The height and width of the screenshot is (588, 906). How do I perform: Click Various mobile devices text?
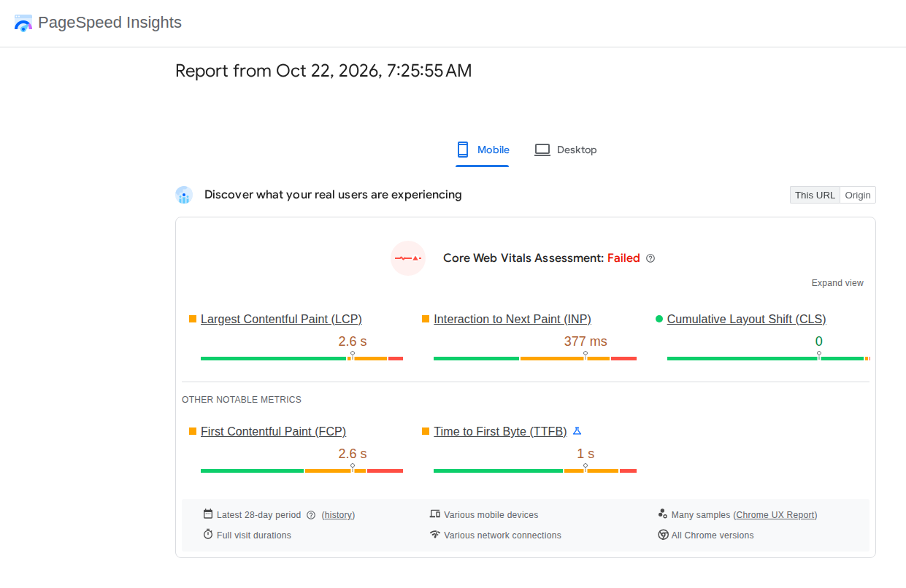point(491,515)
